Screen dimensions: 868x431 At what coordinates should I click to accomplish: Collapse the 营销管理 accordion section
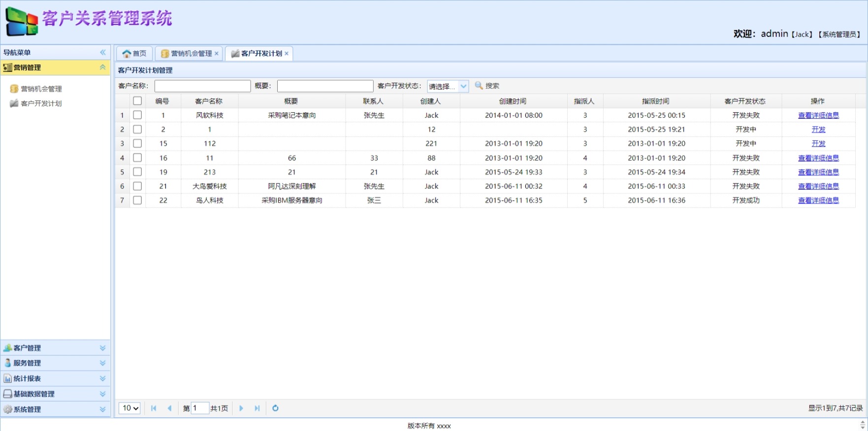(x=103, y=67)
